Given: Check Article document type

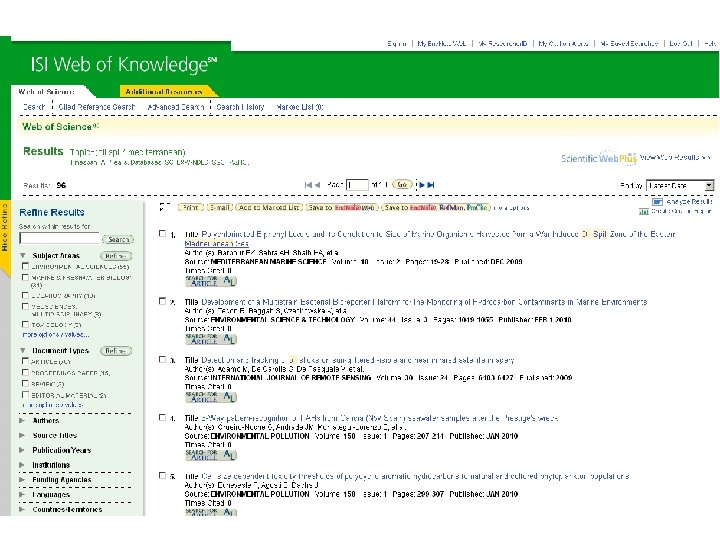Looking at the screenshot, I should coord(25,361).
